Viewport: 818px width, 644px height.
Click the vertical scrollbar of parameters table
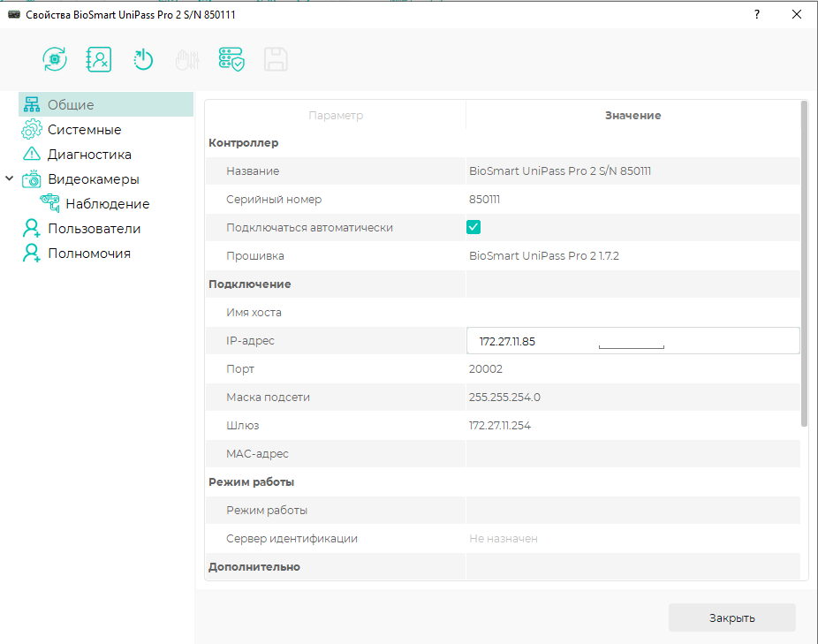[804, 263]
